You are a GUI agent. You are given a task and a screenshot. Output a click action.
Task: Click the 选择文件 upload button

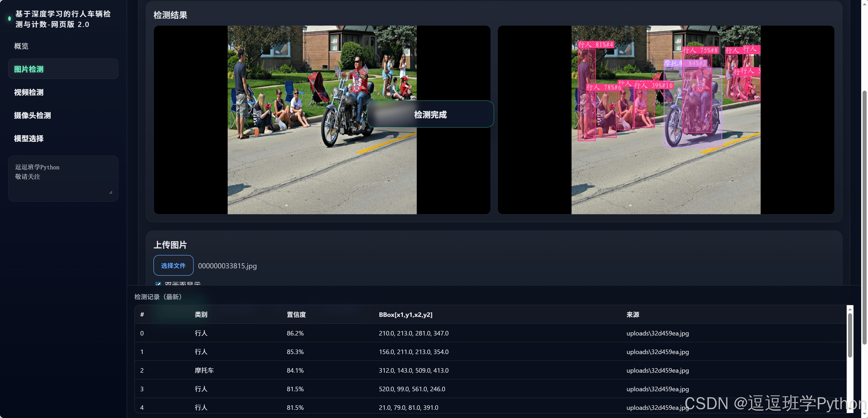coord(173,265)
